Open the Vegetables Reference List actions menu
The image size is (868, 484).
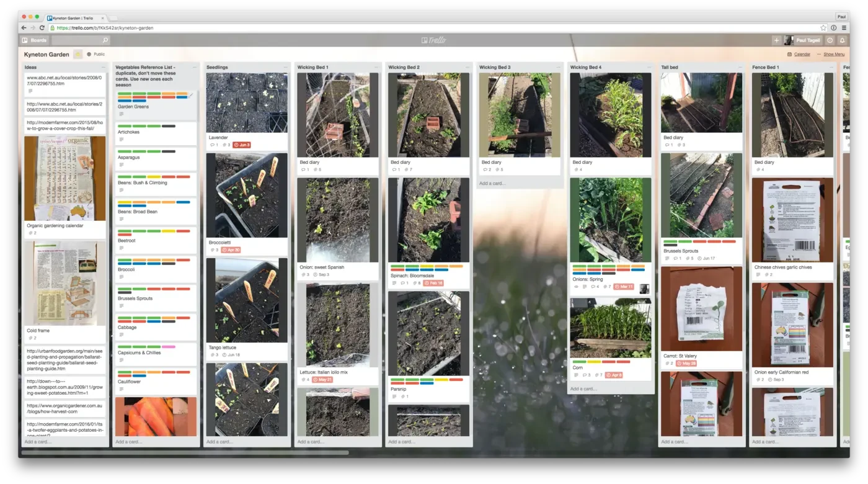point(195,67)
